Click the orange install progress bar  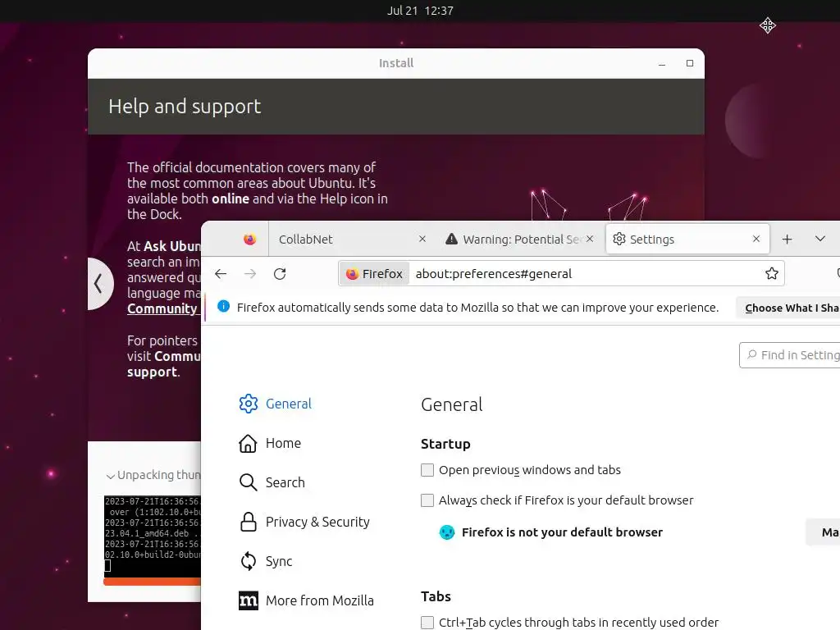(153, 582)
